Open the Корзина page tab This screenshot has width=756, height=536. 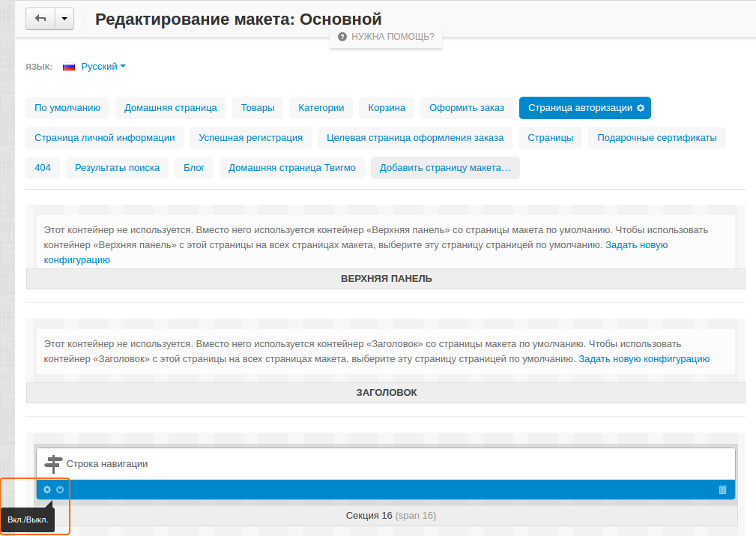click(x=387, y=107)
